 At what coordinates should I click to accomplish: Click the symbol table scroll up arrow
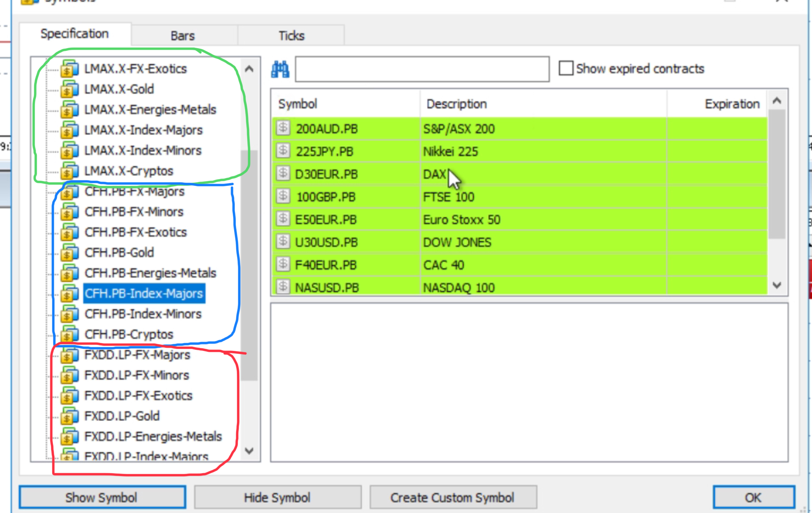click(x=777, y=101)
